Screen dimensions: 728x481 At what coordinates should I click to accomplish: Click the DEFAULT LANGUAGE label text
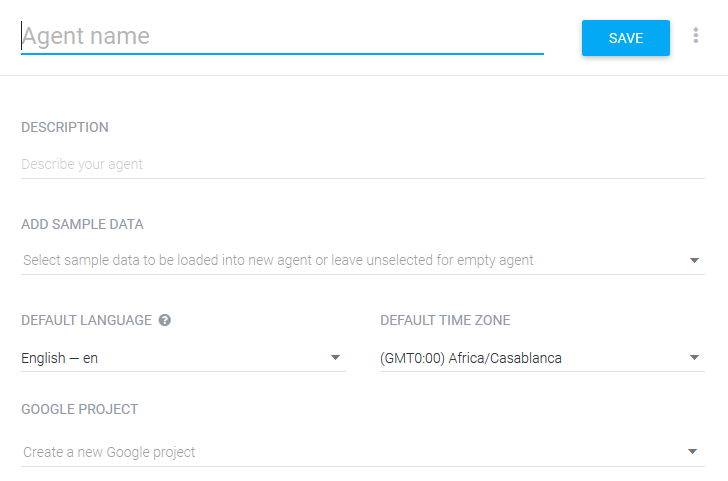(86, 320)
